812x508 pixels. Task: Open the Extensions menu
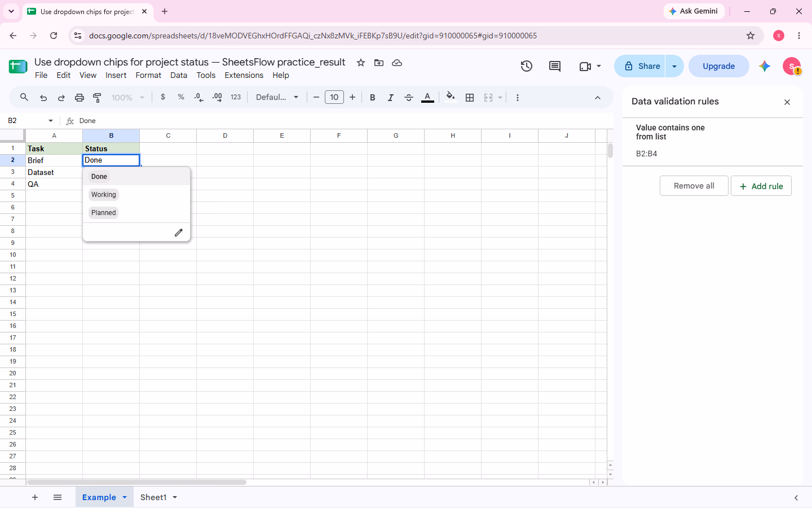coord(244,75)
